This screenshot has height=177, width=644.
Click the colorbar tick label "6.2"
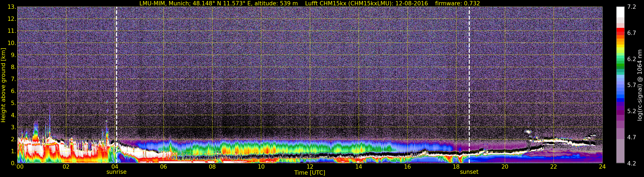pos(632,59)
